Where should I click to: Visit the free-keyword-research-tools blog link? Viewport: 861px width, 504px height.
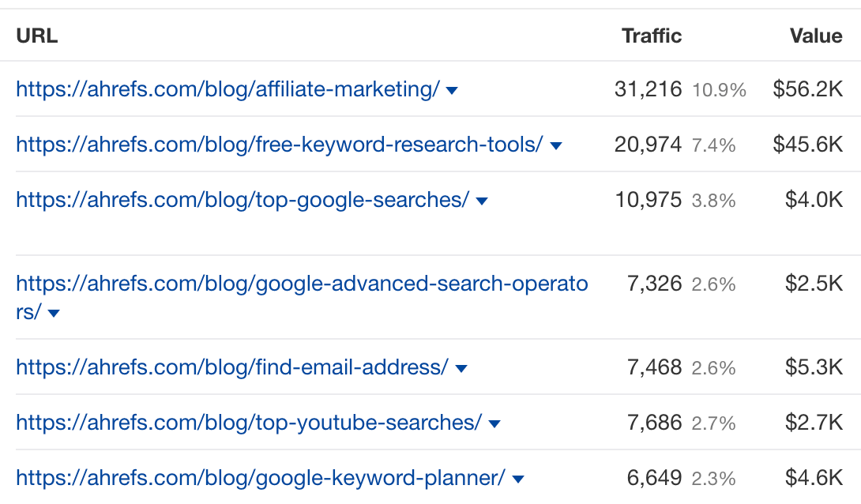pos(280,145)
